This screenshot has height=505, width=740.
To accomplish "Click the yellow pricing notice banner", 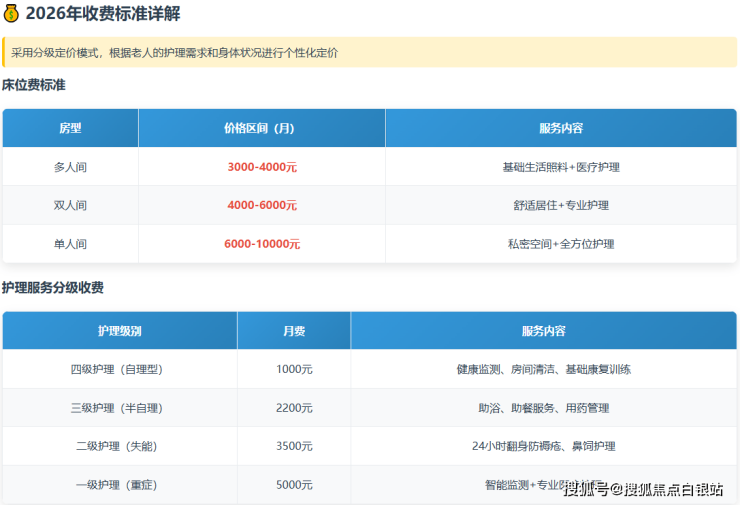I will tap(370, 52).
